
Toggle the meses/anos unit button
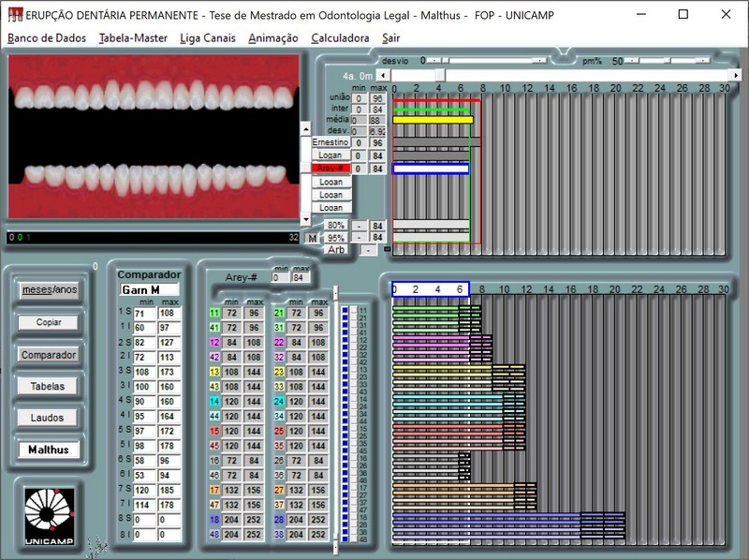click(50, 289)
